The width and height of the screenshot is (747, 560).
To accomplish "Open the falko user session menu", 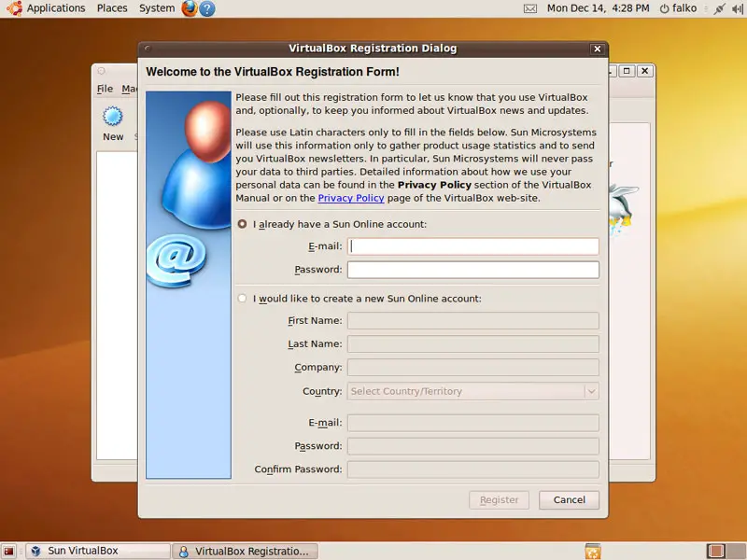I will pos(678,8).
